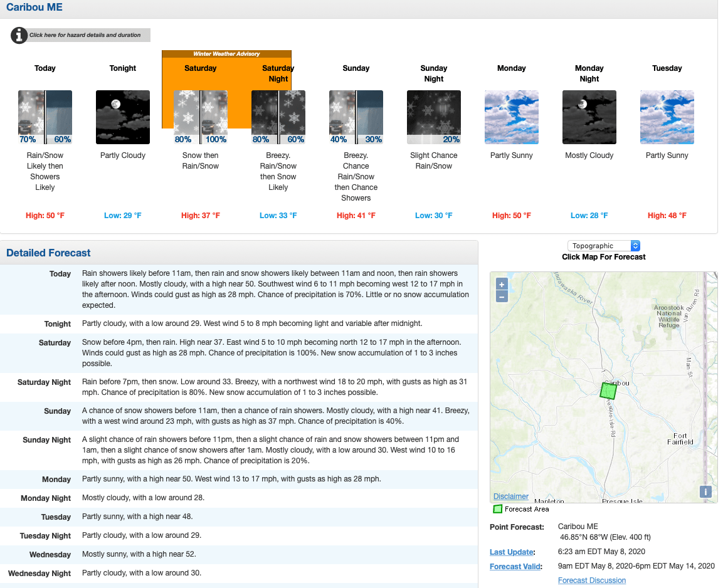Click the Fort Fairfield label on the map

pyautogui.click(x=680, y=439)
